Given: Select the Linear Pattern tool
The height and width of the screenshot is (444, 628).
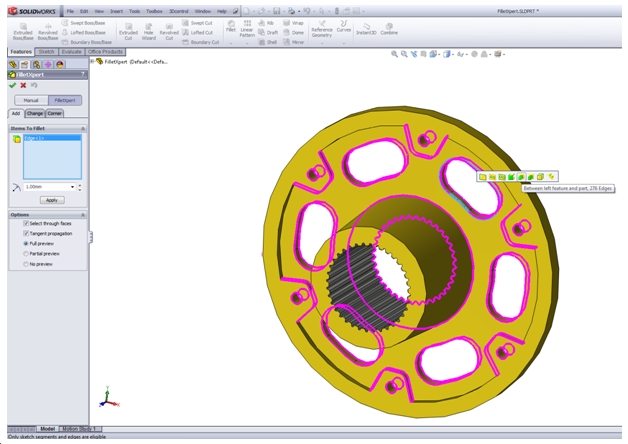Looking at the screenshot, I should click(247, 24).
